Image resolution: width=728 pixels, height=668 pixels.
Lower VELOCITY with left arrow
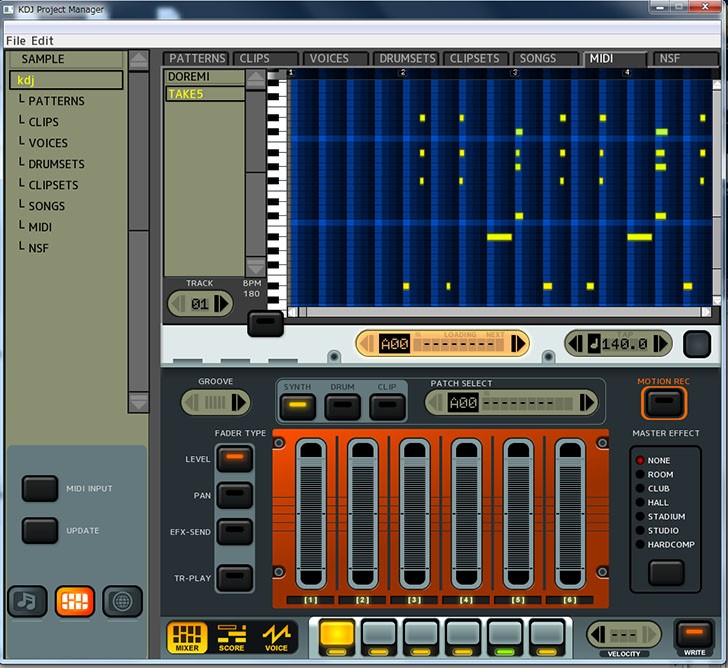(x=598, y=635)
